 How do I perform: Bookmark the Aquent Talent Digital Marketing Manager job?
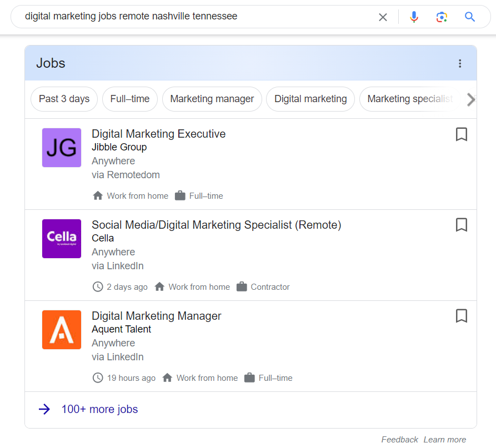coord(461,316)
